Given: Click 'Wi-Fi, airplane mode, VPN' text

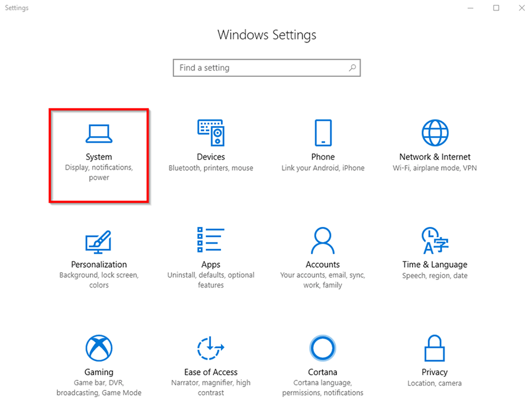Looking at the screenshot, I should (434, 168).
